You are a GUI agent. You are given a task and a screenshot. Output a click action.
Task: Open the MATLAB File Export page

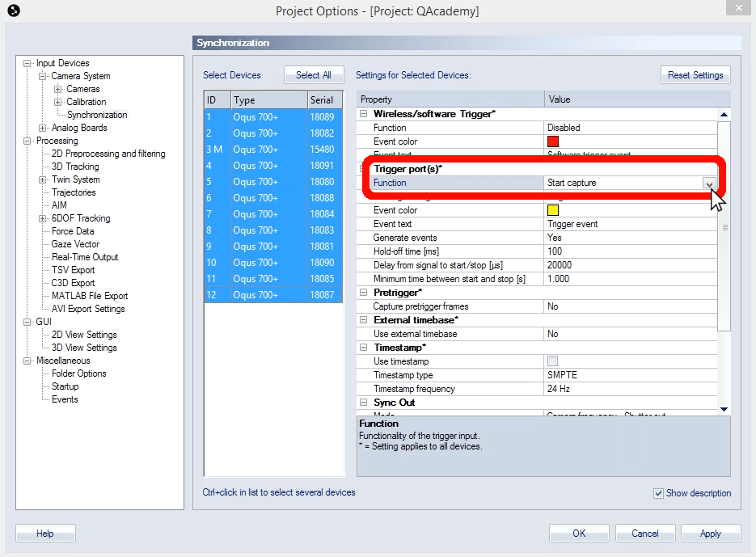coord(90,296)
